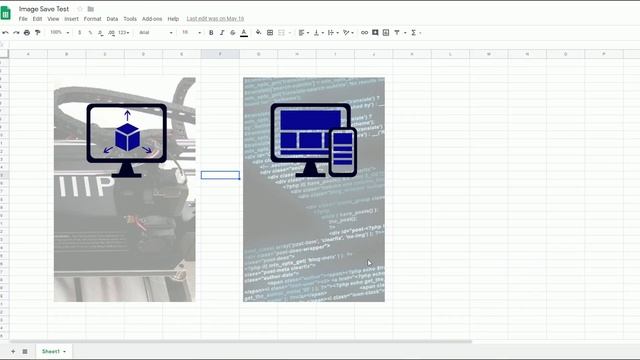
Task: Select column F header
Action: (x=220, y=54)
